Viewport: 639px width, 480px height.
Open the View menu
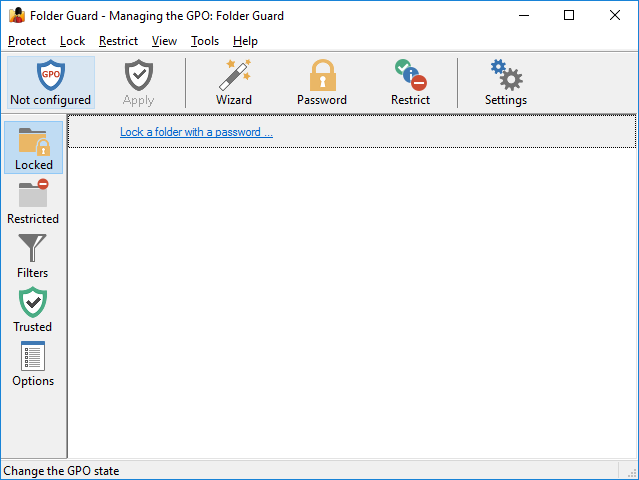[x=165, y=41]
